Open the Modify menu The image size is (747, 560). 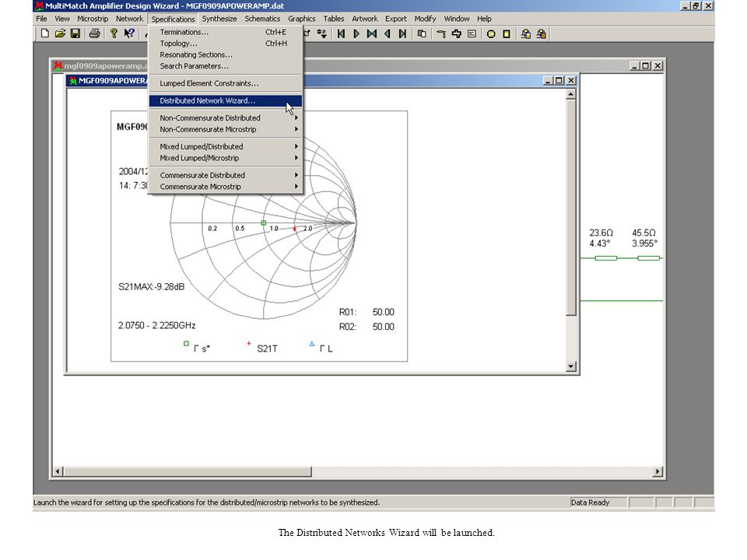point(425,19)
